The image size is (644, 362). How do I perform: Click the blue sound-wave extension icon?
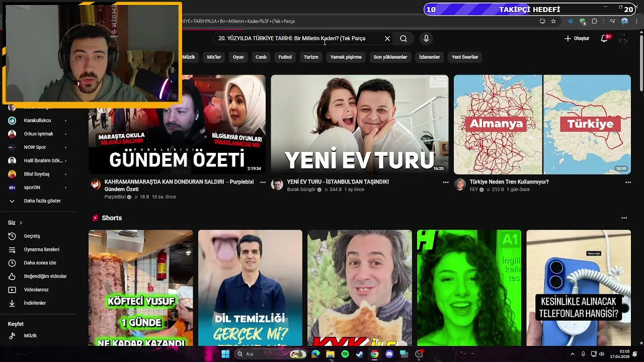pos(570,21)
